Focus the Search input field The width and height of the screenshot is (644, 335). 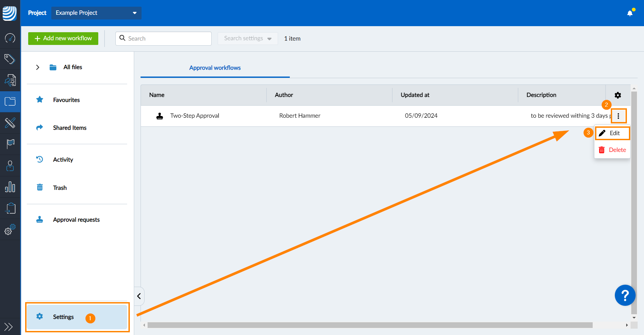pos(163,39)
